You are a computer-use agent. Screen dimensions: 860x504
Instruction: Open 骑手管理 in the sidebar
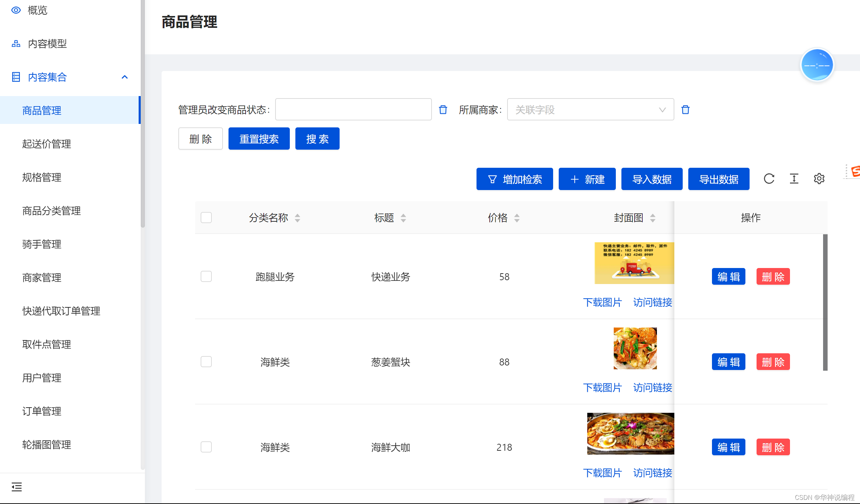(42, 244)
